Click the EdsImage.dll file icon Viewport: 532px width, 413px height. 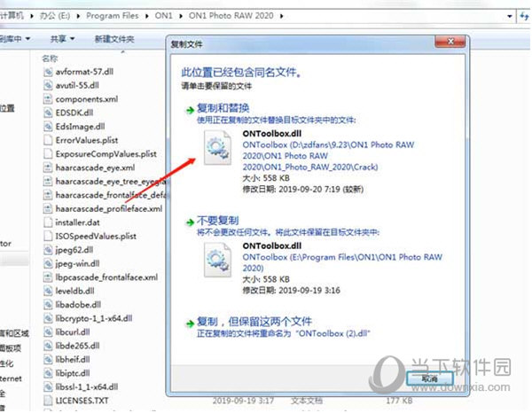click(48, 127)
